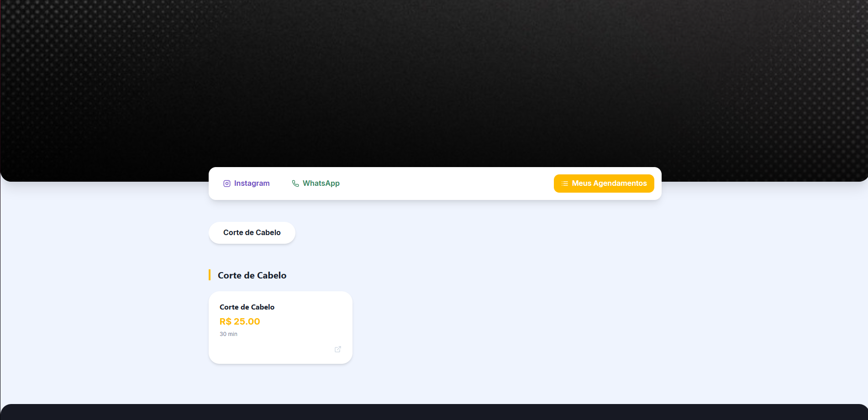Open the Instagram text link
The height and width of the screenshot is (420, 868).
click(252, 184)
